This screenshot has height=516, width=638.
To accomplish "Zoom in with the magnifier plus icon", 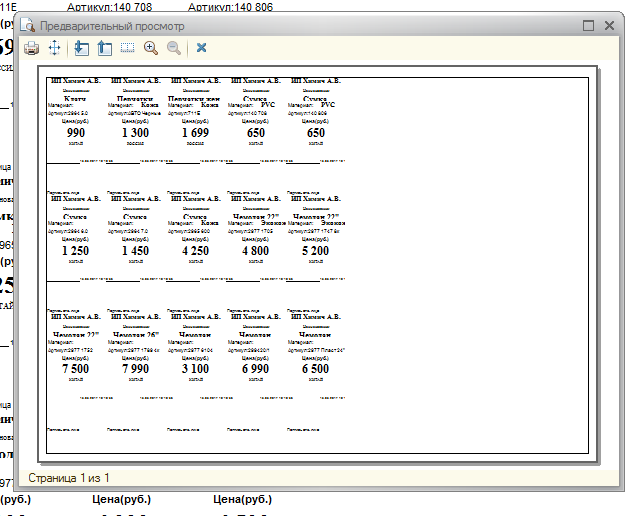I will pos(151,48).
